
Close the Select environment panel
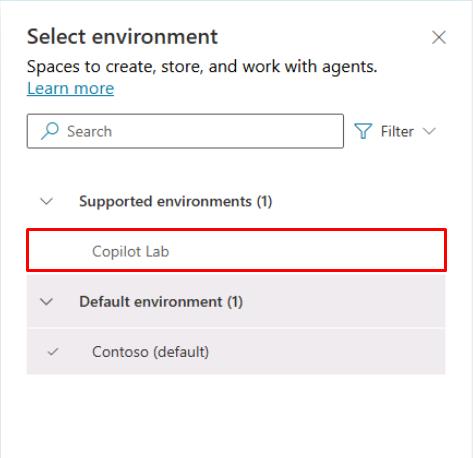[x=439, y=37]
